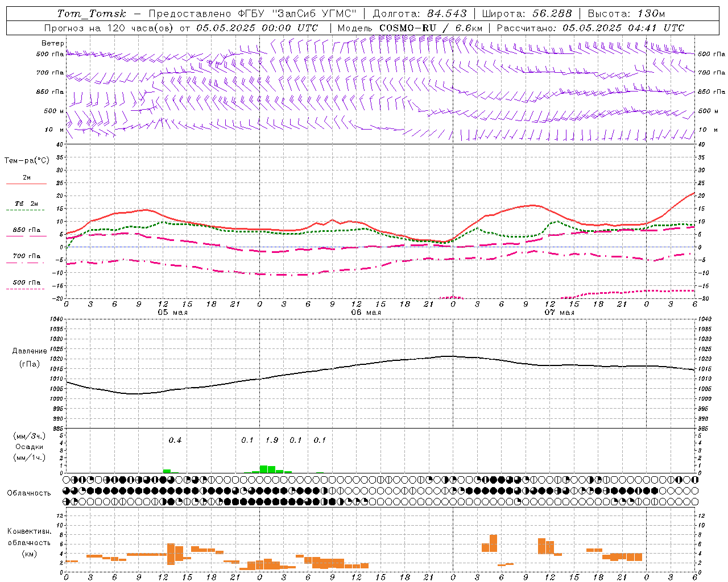This screenshot has width=728, height=582.
Task: Click the 06 мая date label
Action: pyautogui.click(x=366, y=313)
